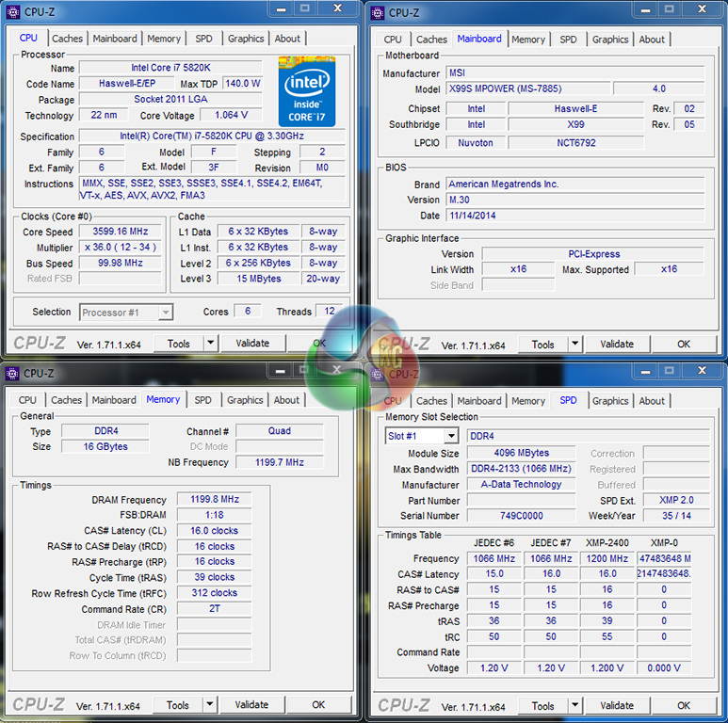This screenshot has height=723, width=728.
Task: Close the SPD CPU-Z window
Action: [x=703, y=370]
